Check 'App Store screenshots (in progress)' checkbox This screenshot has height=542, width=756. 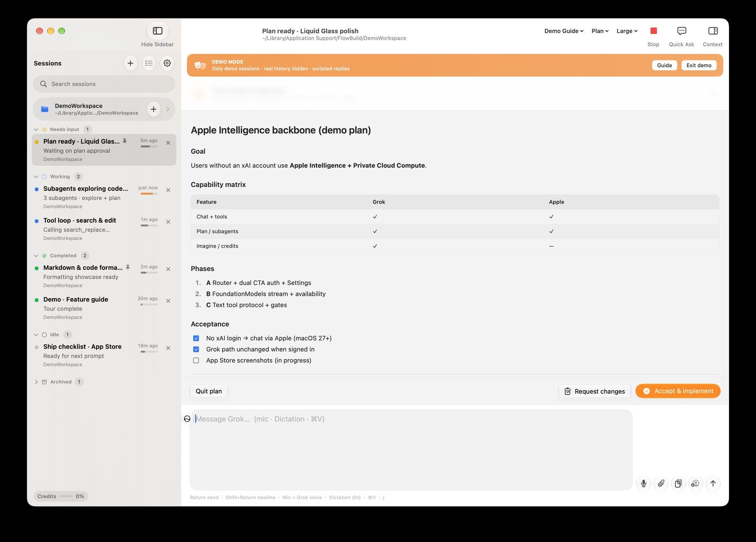pyautogui.click(x=196, y=361)
